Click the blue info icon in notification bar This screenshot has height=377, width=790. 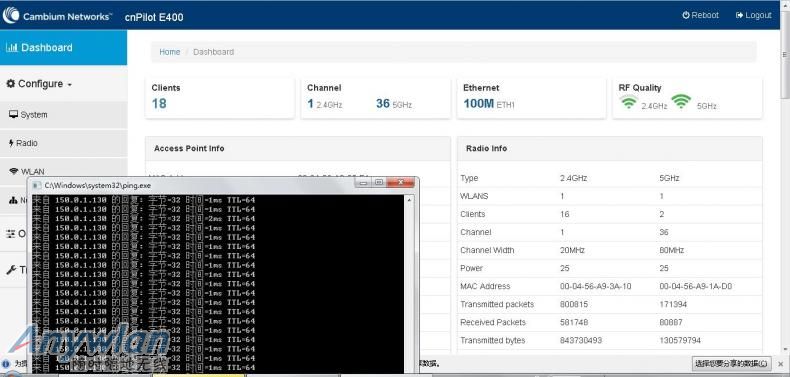6,363
